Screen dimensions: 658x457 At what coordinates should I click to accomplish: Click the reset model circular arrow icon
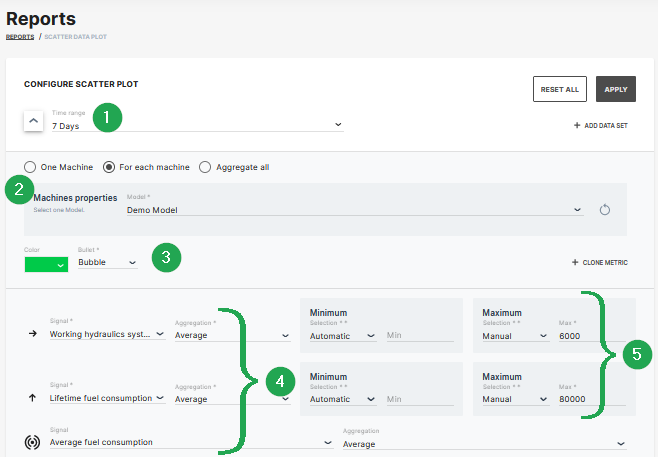click(x=604, y=210)
